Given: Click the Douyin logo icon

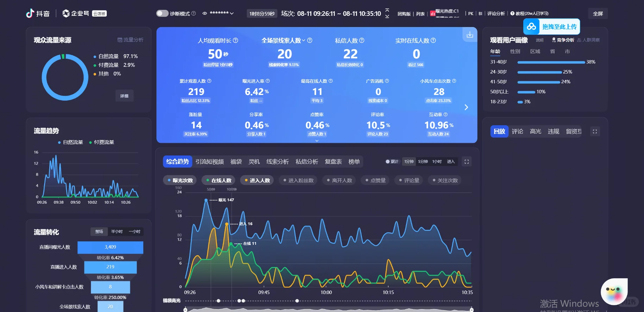Looking at the screenshot, I should coord(30,13).
